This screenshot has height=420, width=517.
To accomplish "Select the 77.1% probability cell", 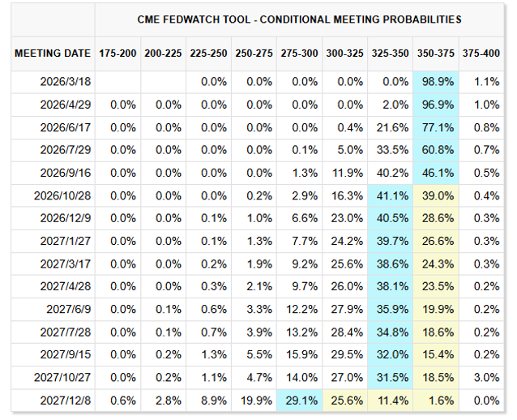I will (x=436, y=127).
